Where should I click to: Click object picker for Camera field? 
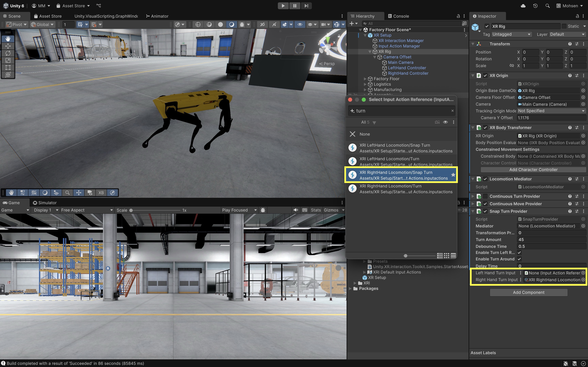(x=583, y=104)
